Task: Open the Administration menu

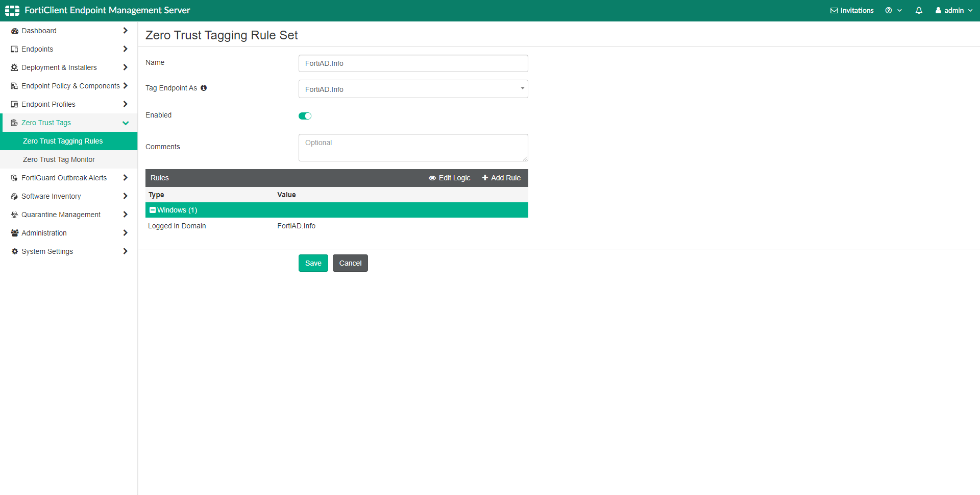Action: click(69, 233)
